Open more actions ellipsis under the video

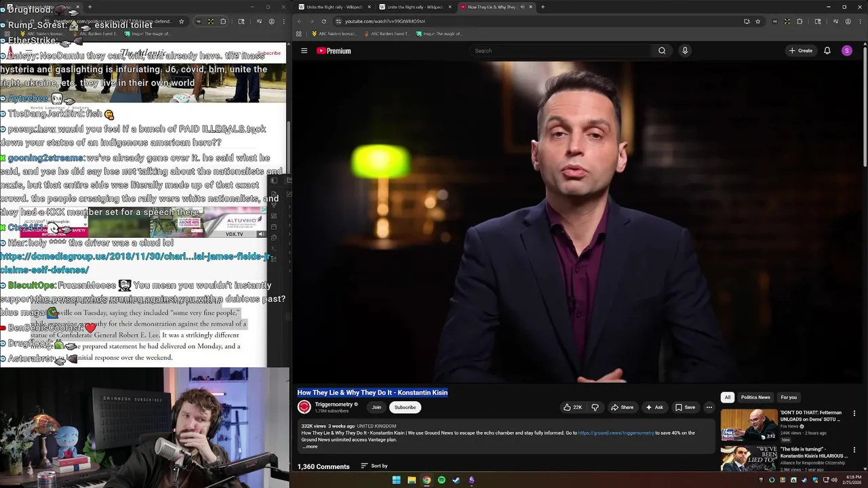coord(709,407)
